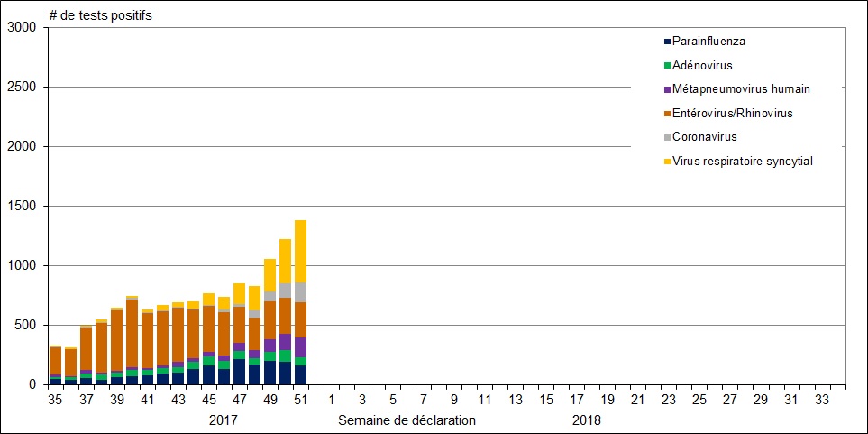Click the green Adénovirus legend swatch
Screen dimensions: 868x434
(667, 65)
